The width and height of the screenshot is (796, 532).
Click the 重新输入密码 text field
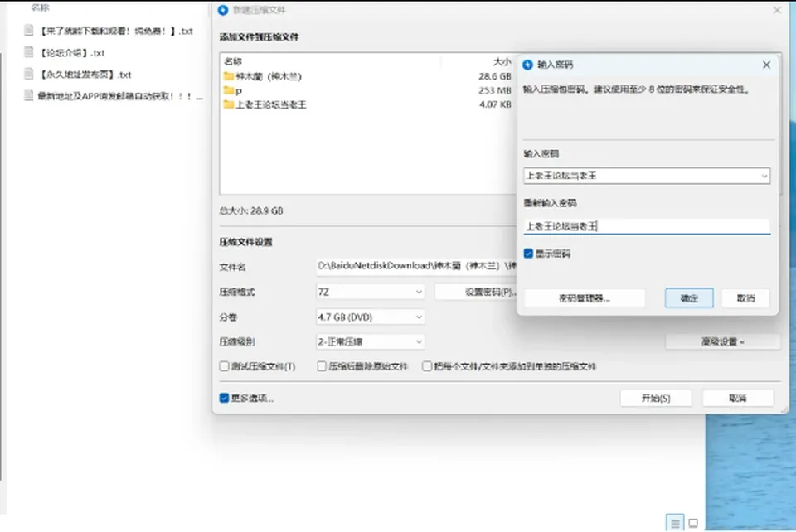coord(647,226)
